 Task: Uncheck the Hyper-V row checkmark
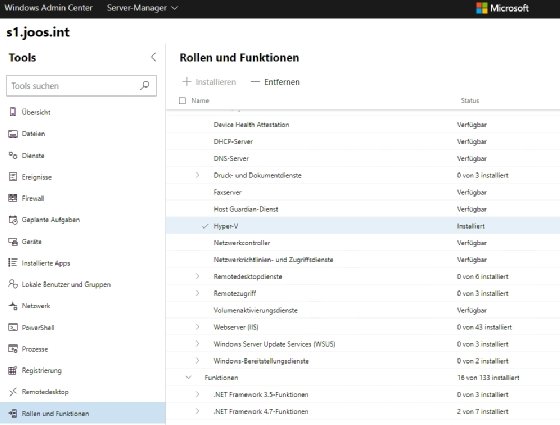[205, 226]
